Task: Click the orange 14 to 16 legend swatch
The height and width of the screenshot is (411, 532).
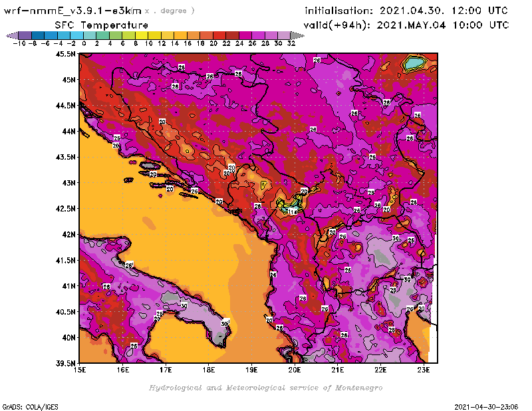Action: coord(180,35)
